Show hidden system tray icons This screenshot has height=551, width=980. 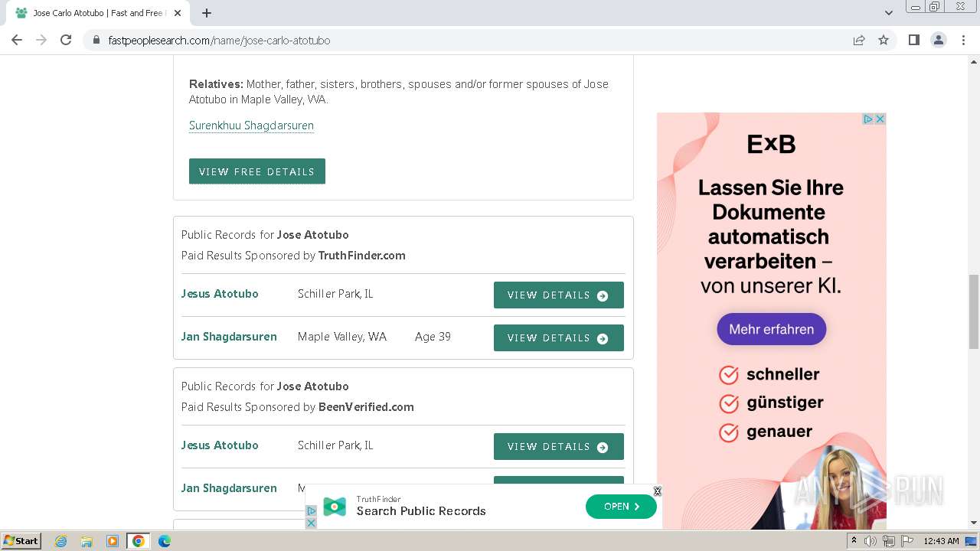point(854,541)
